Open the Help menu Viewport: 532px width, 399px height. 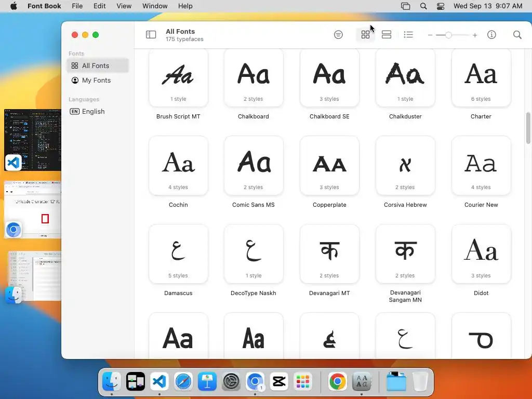coord(185,6)
